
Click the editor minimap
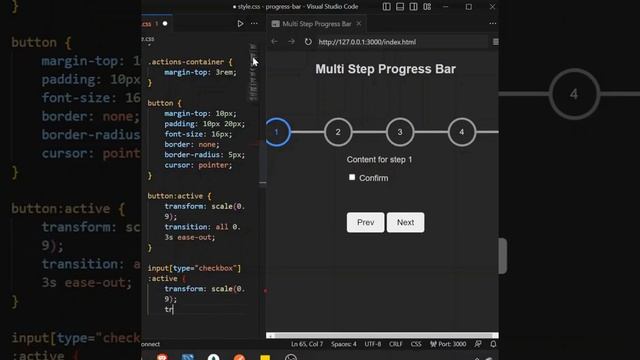253,72
